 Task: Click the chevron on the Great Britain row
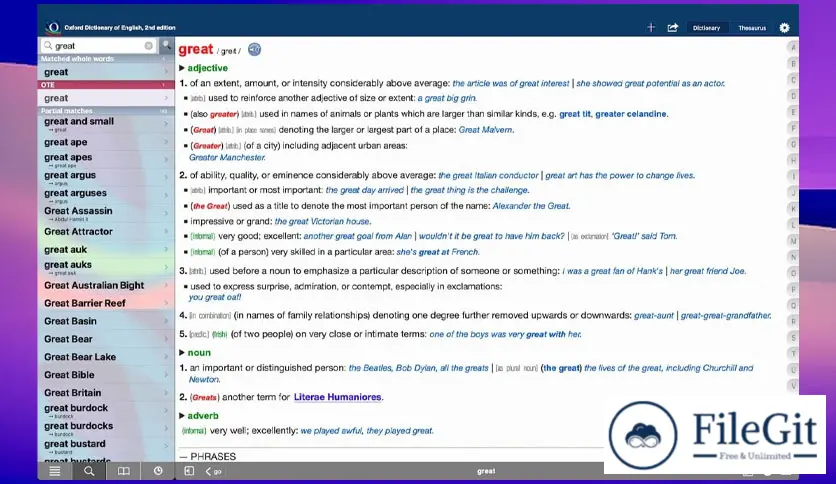coord(166,392)
